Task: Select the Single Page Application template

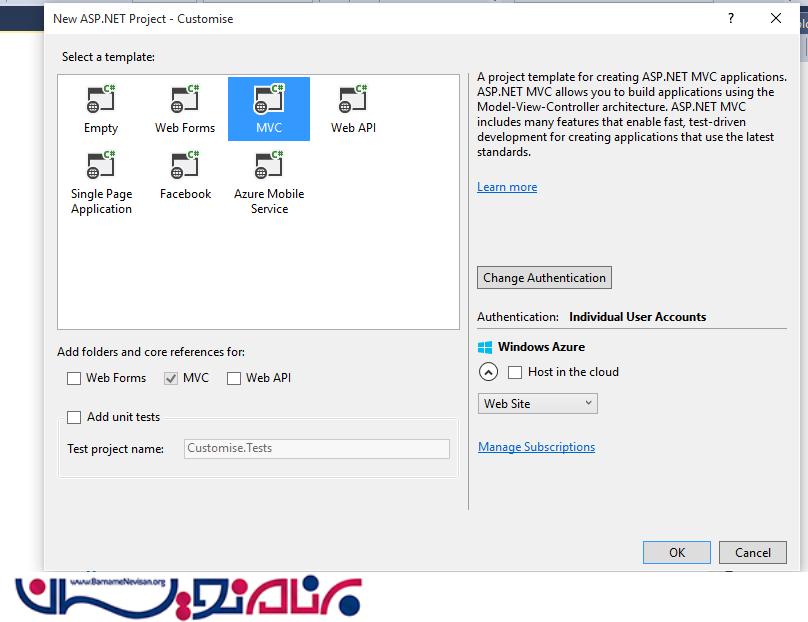Action: (101, 183)
